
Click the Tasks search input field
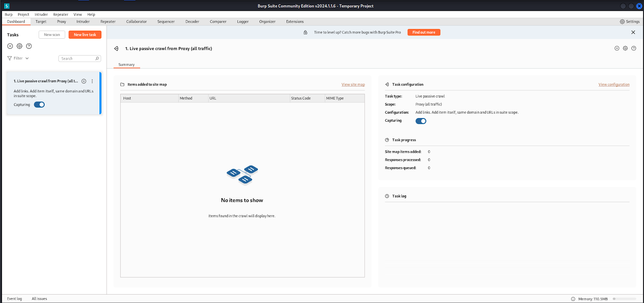click(80, 58)
